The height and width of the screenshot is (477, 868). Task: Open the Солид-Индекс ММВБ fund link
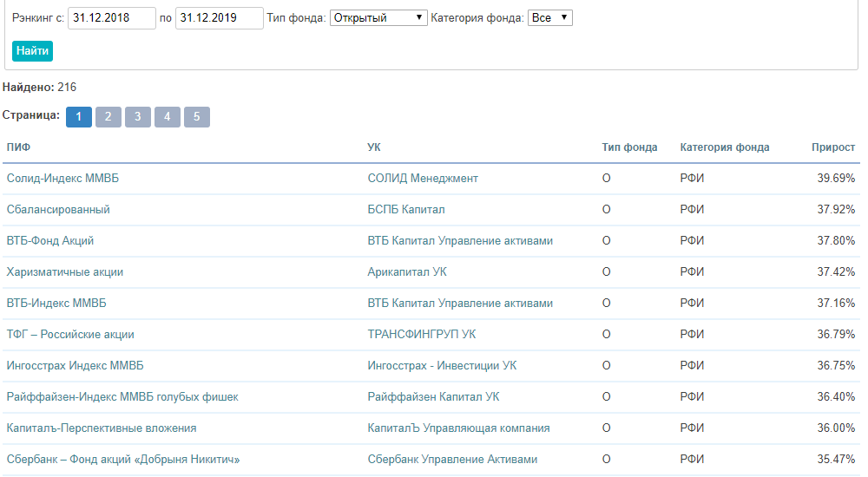click(x=62, y=178)
